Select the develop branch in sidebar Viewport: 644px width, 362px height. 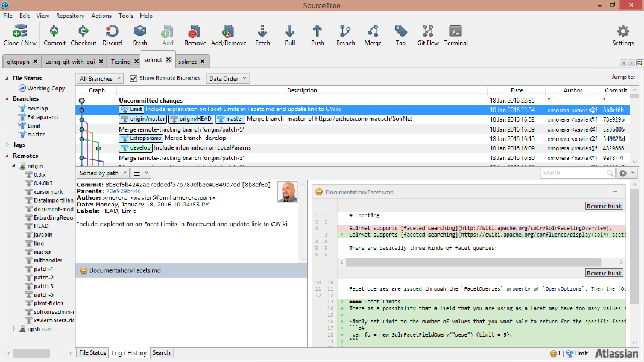pos(37,109)
